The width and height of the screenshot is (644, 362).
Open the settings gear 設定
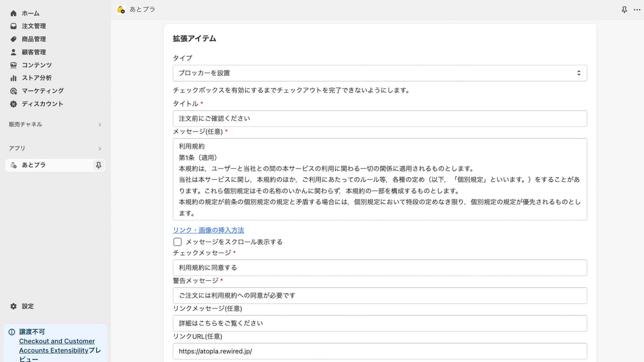pos(13,306)
